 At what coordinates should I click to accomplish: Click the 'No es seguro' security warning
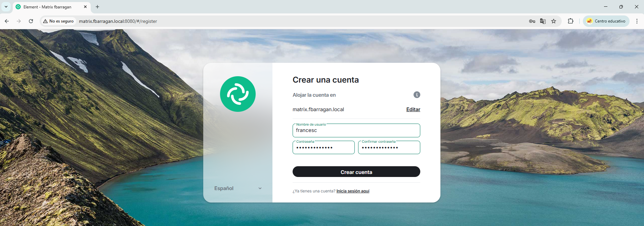58,21
